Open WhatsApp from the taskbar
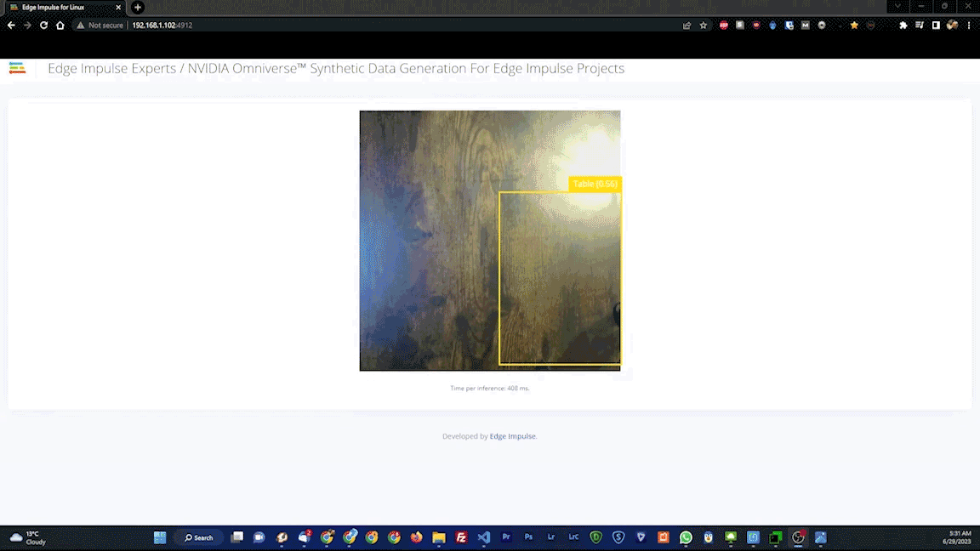This screenshot has height=551, width=980. tap(686, 537)
